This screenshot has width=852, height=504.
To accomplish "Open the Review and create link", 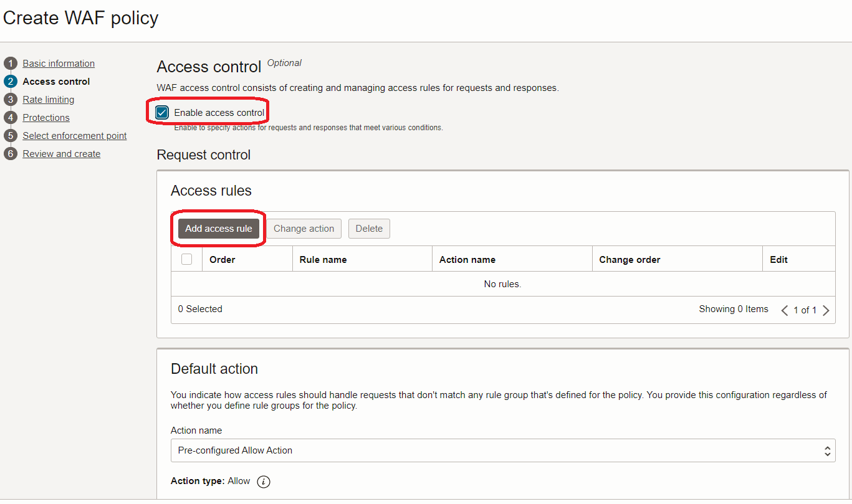I will click(61, 153).
